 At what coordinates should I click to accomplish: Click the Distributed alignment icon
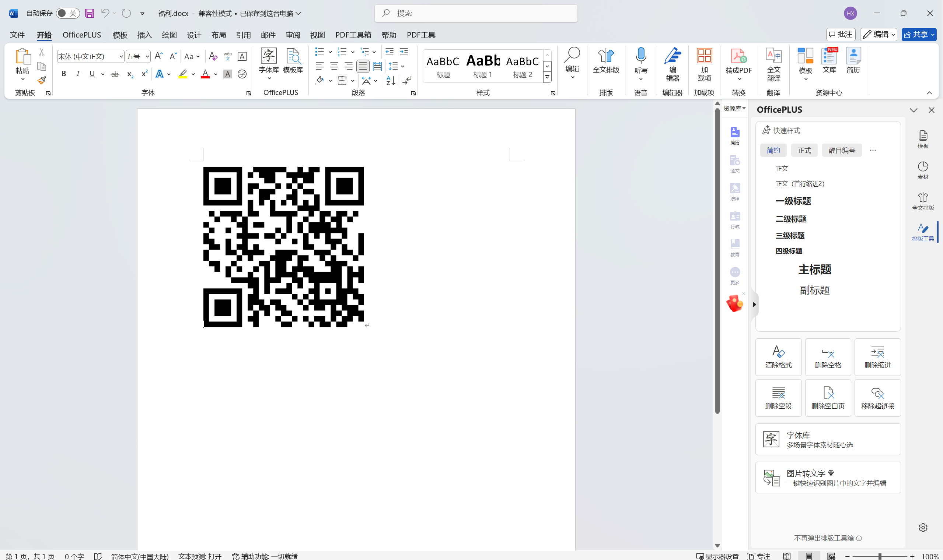point(377,66)
